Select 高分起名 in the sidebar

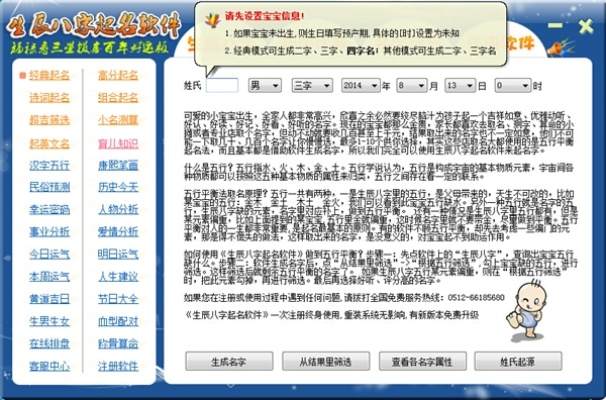coord(118,75)
